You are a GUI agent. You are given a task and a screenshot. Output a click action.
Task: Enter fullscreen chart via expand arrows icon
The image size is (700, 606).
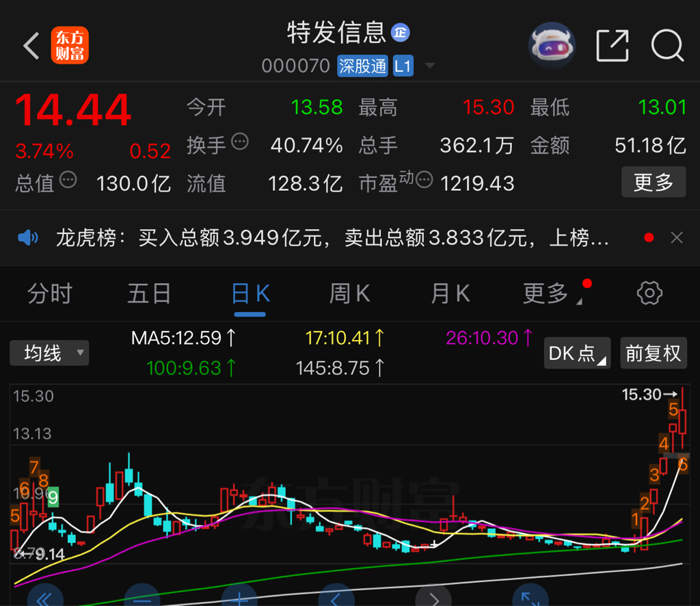pos(530,598)
